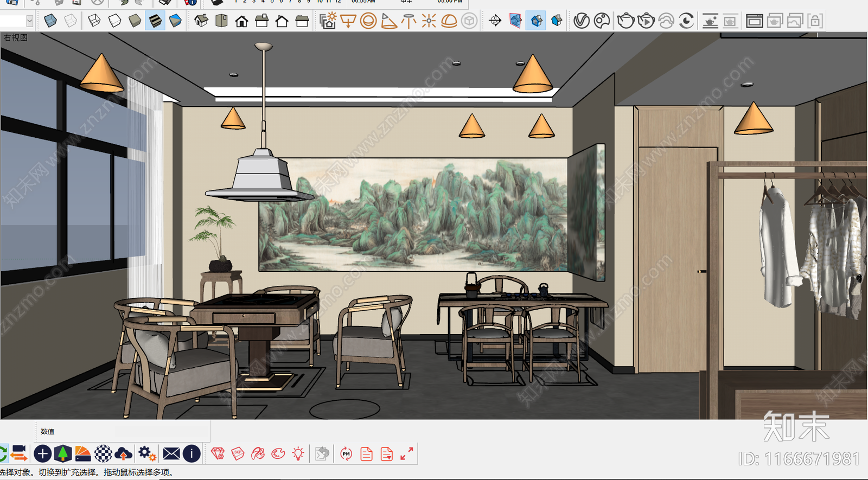868x480 pixels.
Task: Click the greyed console script icon
Action: point(322,453)
